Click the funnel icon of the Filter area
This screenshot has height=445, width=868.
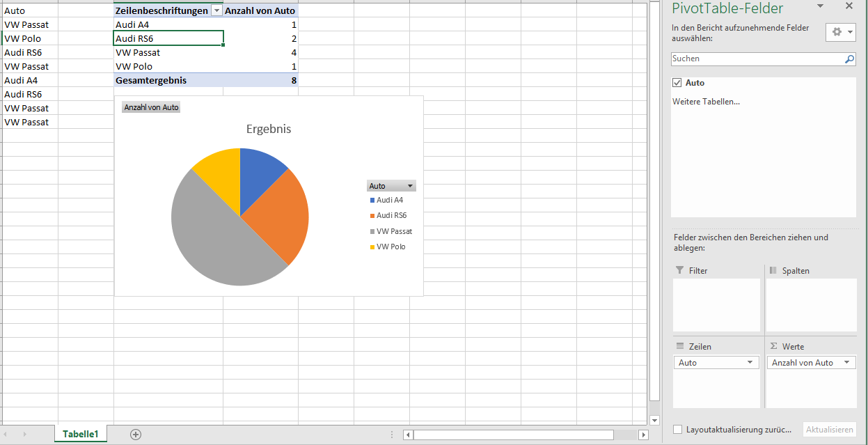tap(680, 270)
